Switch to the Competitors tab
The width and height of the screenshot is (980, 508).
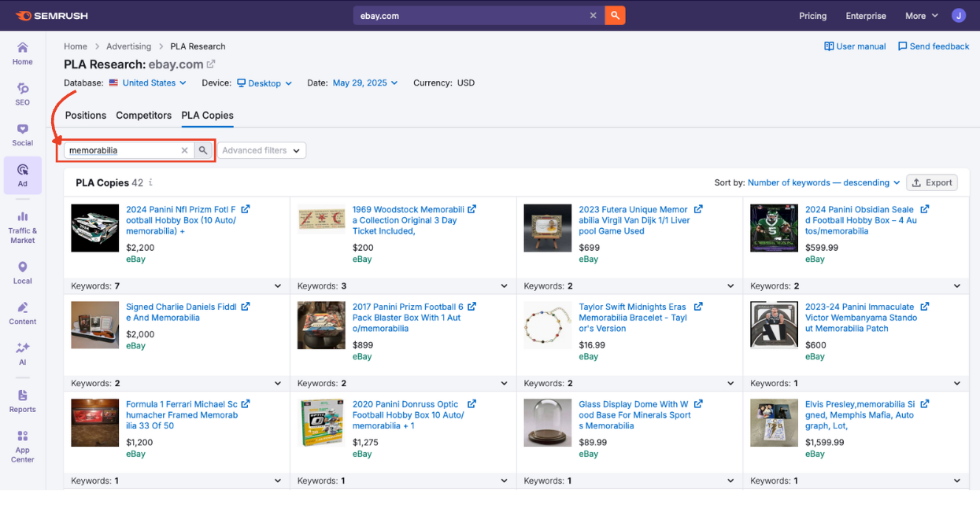point(143,115)
